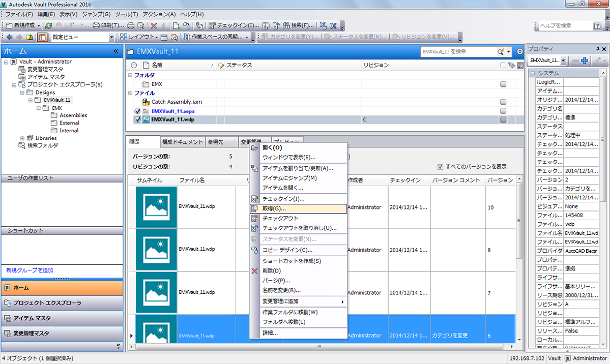Click the 変更管理マスタ icon in bottom navigation
Viewport: 610px width, 364px height.
pyautogui.click(x=8, y=333)
